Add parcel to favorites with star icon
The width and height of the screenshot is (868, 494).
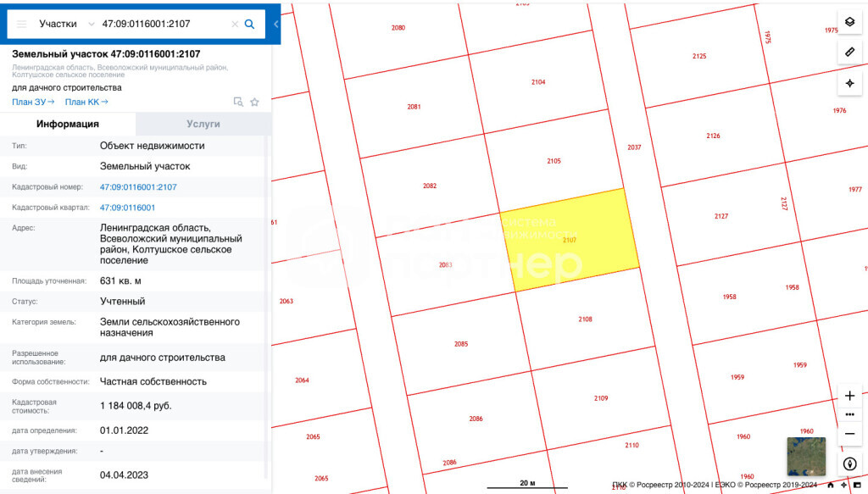coord(254,102)
